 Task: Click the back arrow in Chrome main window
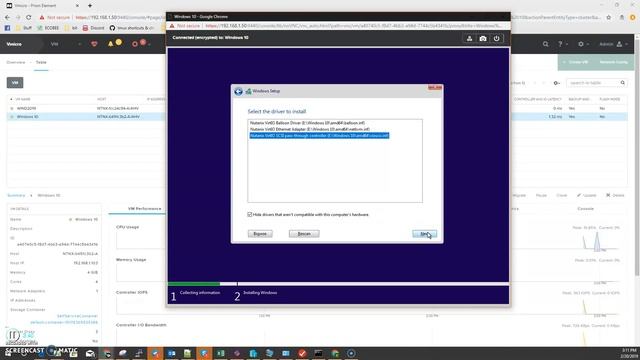[7, 18]
